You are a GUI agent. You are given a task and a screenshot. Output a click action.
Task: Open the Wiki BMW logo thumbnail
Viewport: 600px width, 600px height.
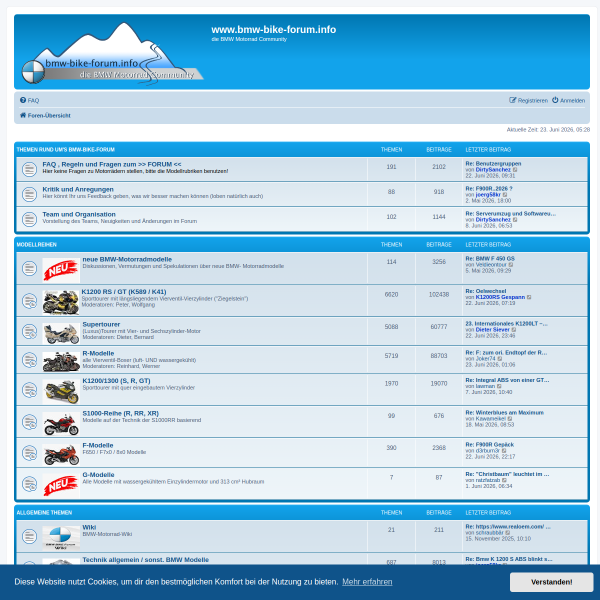click(61, 538)
